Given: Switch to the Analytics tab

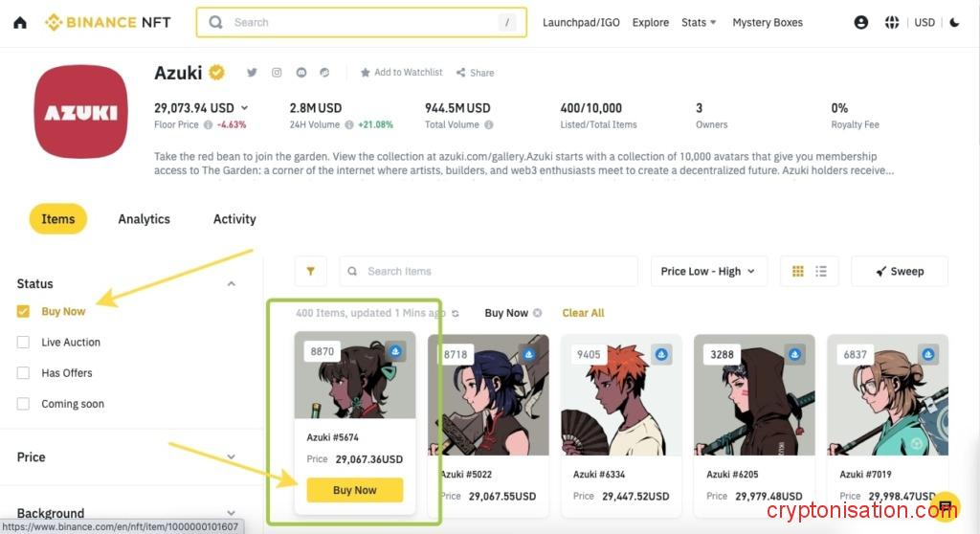Looking at the screenshot, I should pyautogui.click(x=144, y=219).
